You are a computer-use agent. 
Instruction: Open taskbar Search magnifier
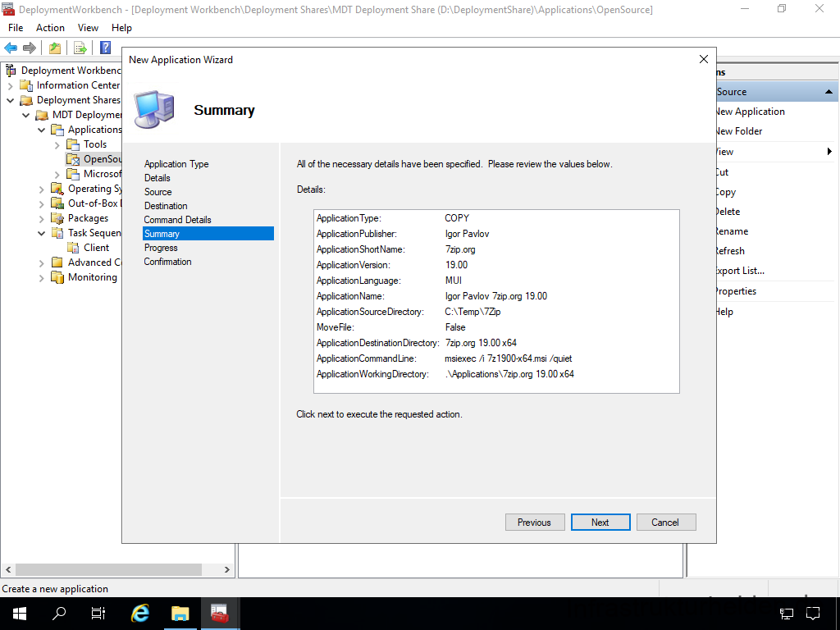59,614
